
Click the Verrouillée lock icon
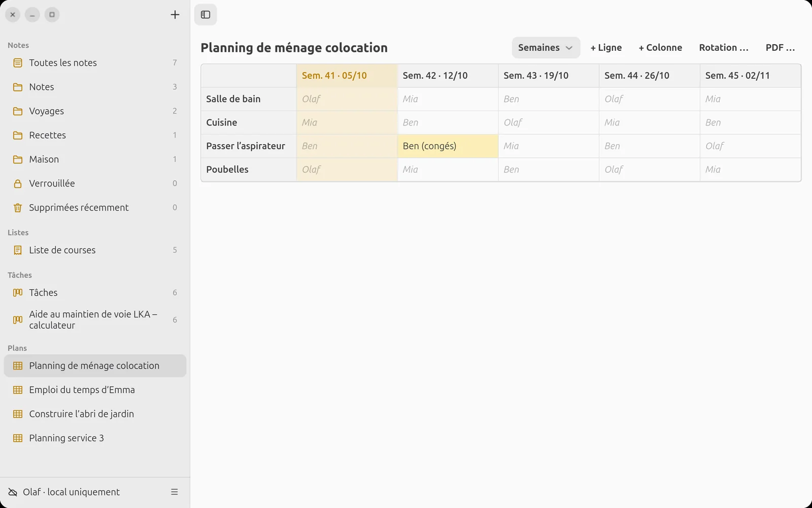[x=18, y=183]
